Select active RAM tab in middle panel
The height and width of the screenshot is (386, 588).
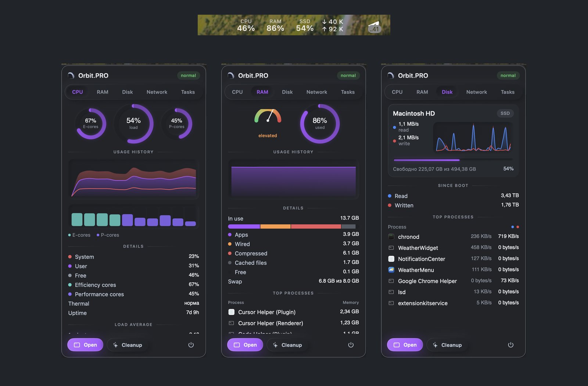[x=262, y=92]
